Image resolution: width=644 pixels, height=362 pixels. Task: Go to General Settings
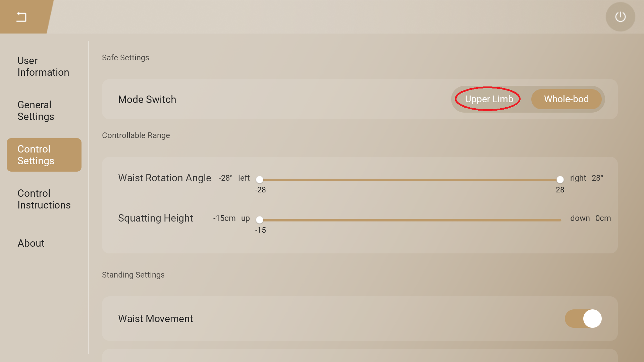[x=36, y=111]
